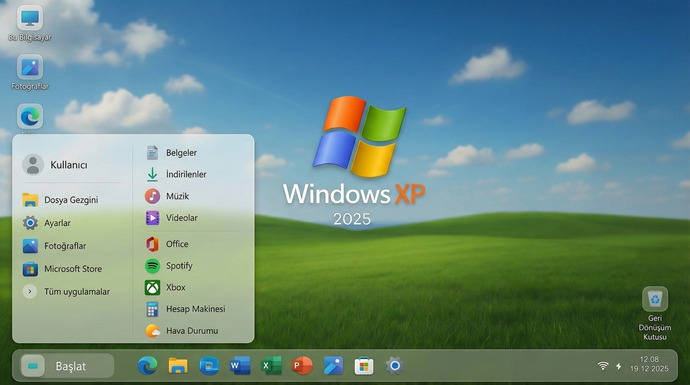690x385 pixels.
Task: Open Geri Dönüşüm Kutusu recycle bin
Action: tap(655, 313)
